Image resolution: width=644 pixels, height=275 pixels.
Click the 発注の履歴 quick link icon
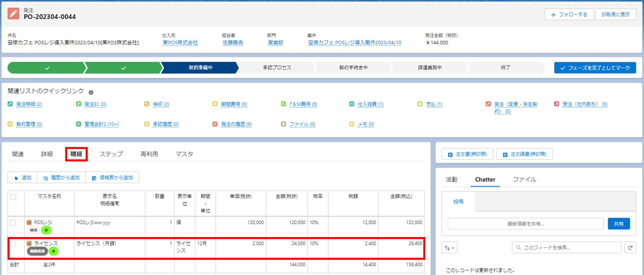[215, 124]
